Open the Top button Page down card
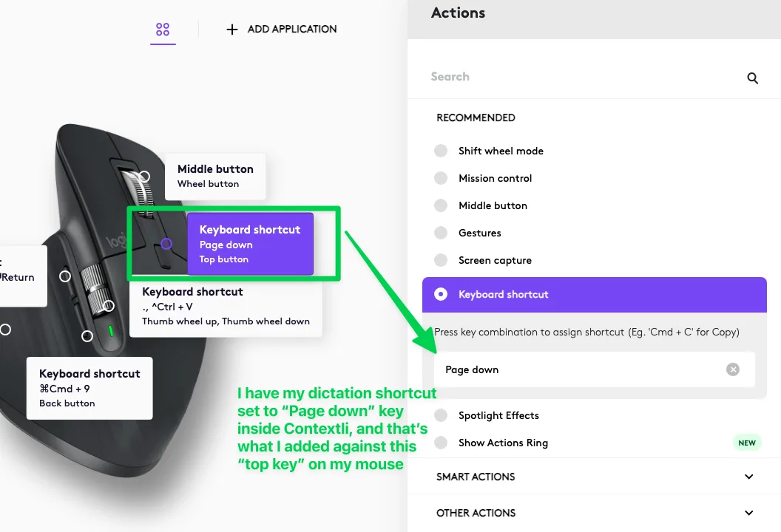Screen dimensions: 781x532 click(250, 244)
